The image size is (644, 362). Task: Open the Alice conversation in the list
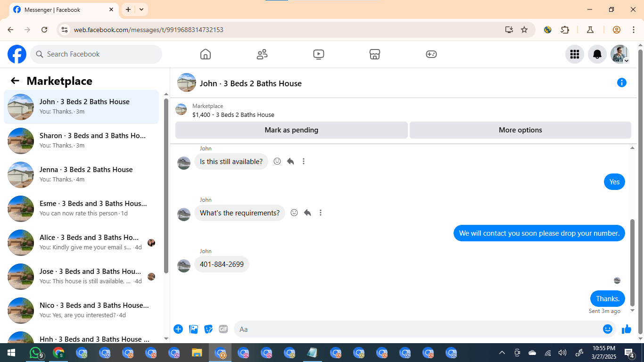click(82, 243)
